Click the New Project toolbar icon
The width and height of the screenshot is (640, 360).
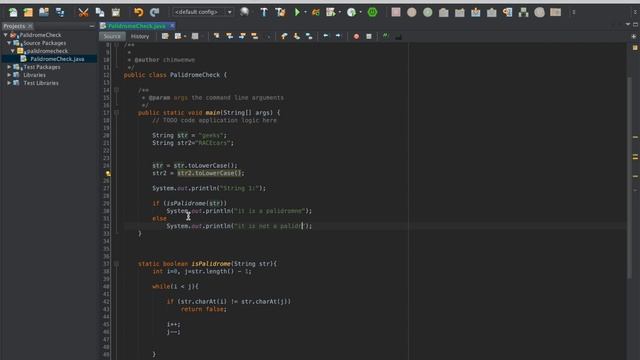[x=28, y=12]
